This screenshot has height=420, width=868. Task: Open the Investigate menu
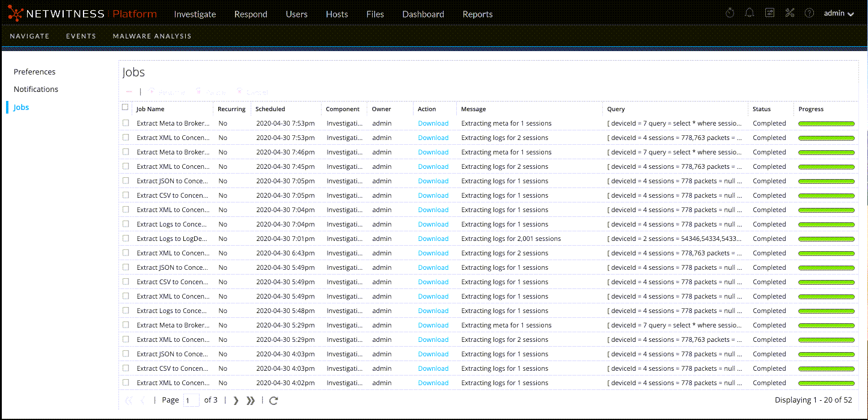pos(195,14)
